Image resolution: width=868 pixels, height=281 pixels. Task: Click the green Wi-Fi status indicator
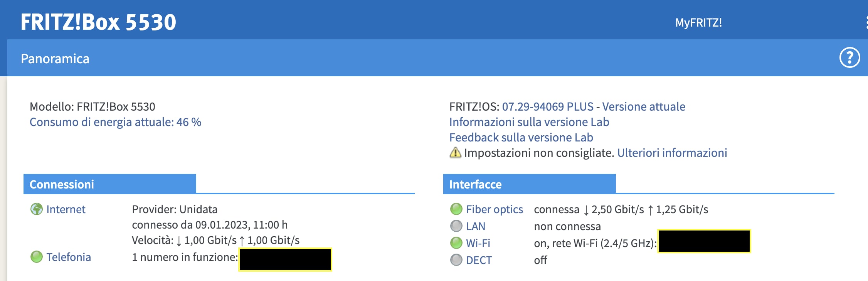click(456, 243)
